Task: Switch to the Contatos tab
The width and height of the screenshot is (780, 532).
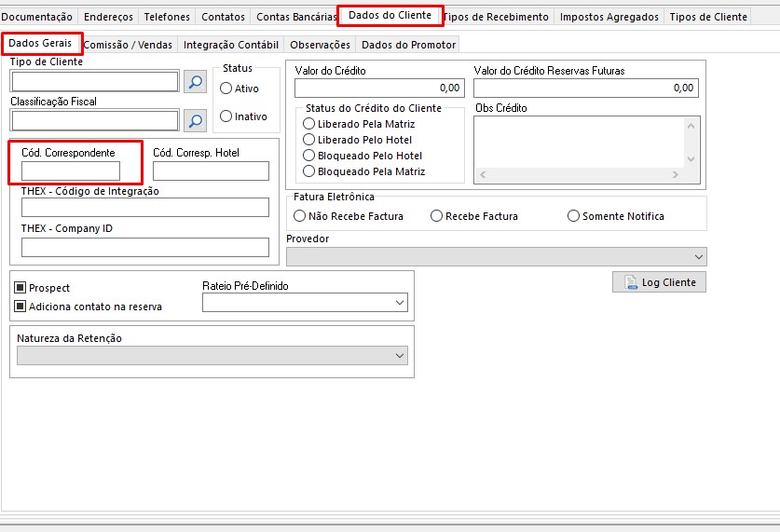Action: pyautogui.click(x=224, y=17)
